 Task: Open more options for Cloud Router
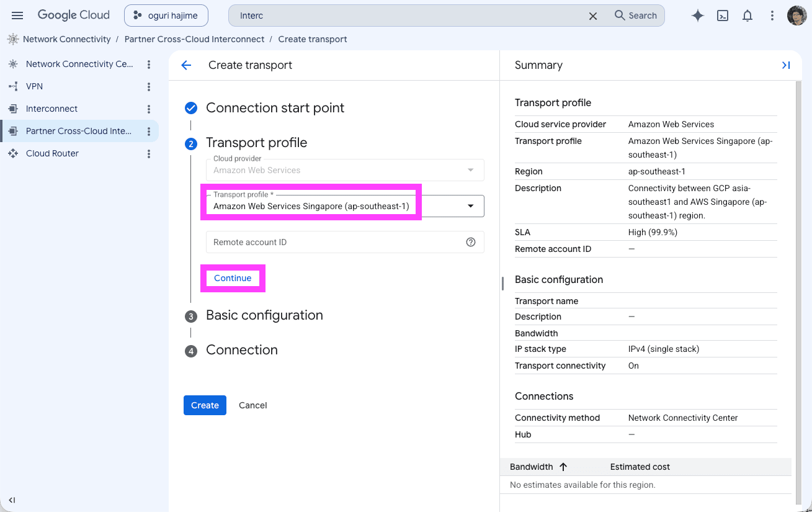(149, 153)
